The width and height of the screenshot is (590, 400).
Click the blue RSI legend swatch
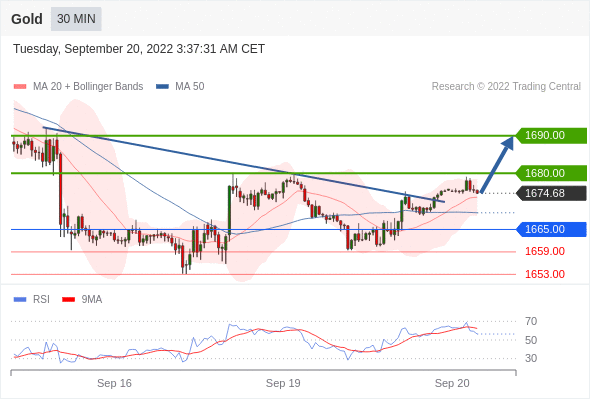pyautogui.click(x=20, y=300)
